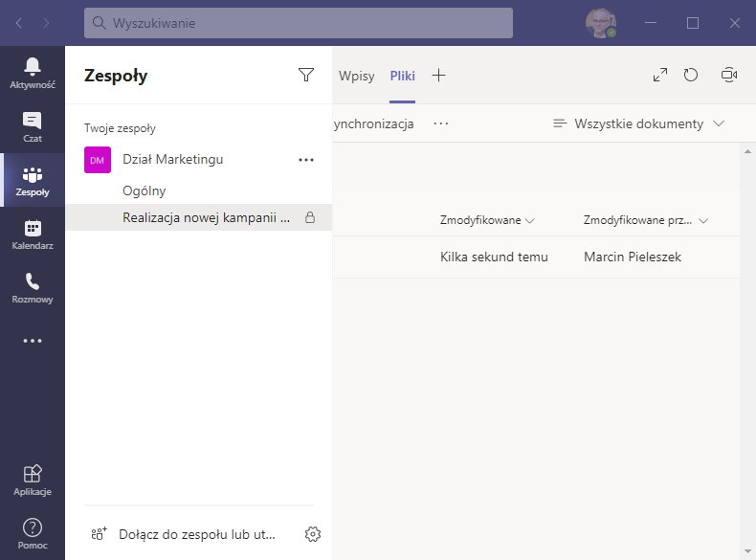Open the Czat section
The height and width of the screenshot is (560, 756).
click(33, 126)
